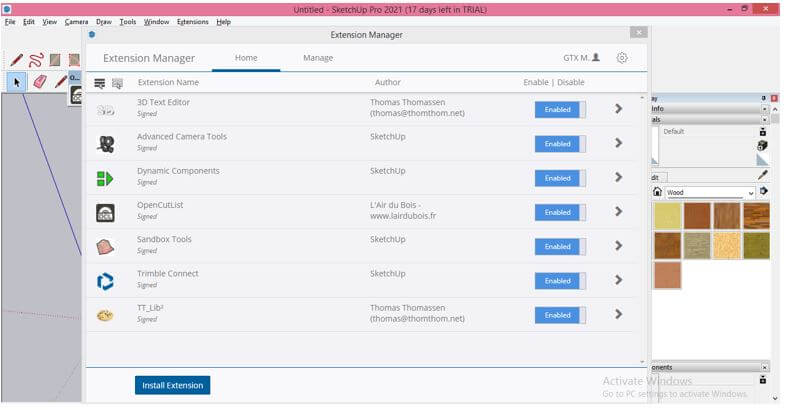Close the Extension Manager dialog

pyautogui.click(x=638, y=33)
